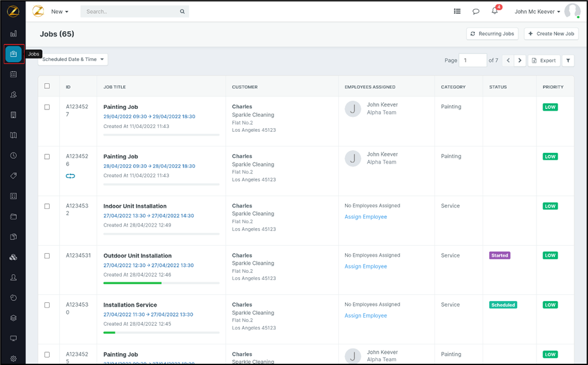Open settings gear at sidebar bottom

click(x=14, y=359)
